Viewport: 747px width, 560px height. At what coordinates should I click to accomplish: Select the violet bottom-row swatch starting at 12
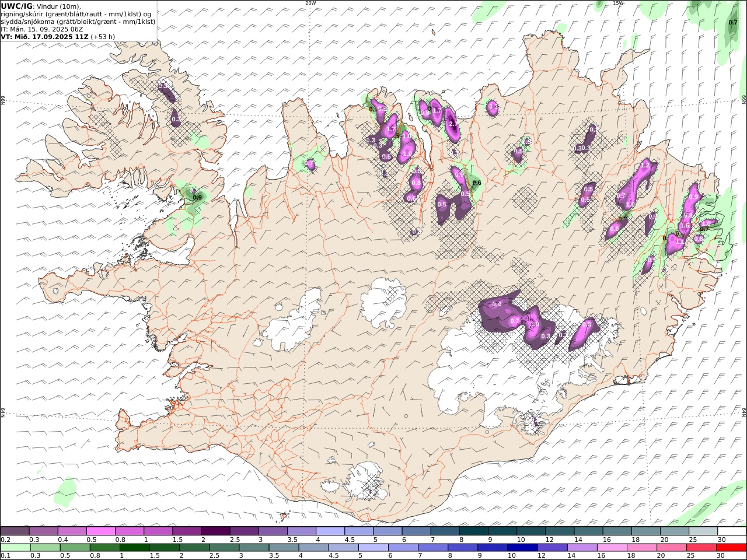click(551, 547)
